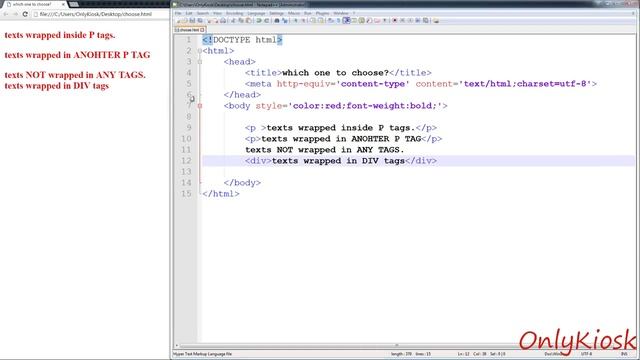
Task: Click the '<!DOCTYPE html>' line in the editor
Action: [242, 40]
